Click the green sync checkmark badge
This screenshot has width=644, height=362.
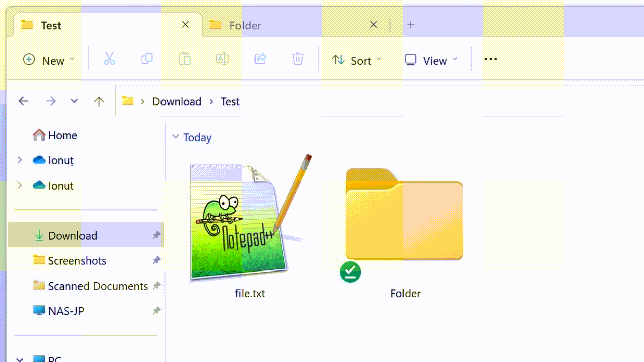point(350,272)
